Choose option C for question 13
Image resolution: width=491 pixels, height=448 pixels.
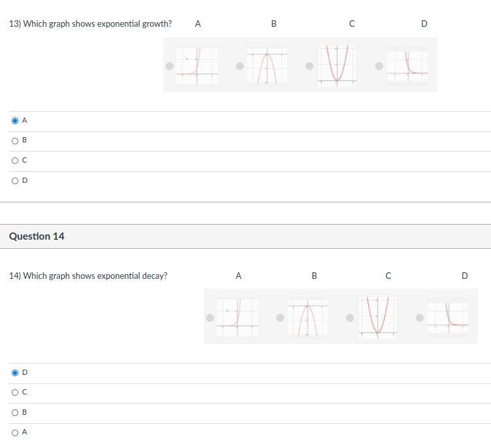[15, 161]
